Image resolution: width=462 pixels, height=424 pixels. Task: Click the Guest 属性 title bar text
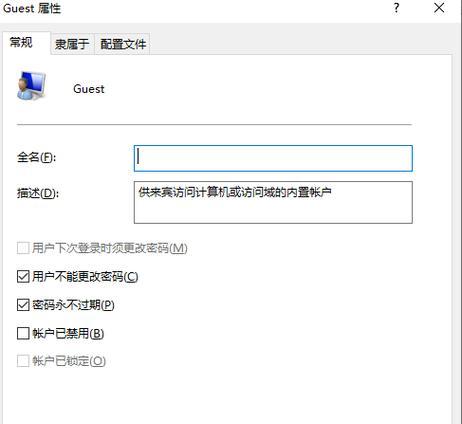(32, 8)
